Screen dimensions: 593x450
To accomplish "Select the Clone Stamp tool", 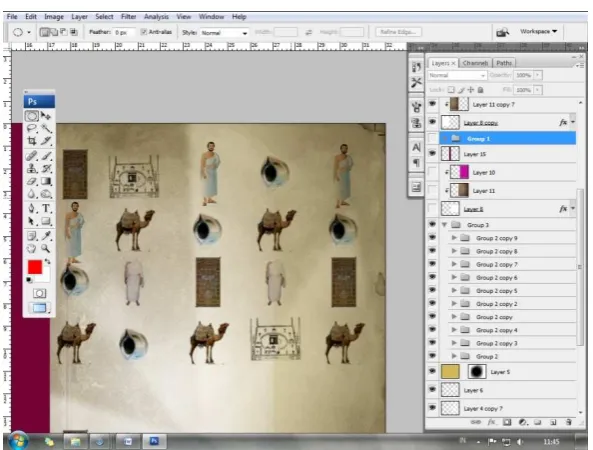I will (x=31, y=169).
